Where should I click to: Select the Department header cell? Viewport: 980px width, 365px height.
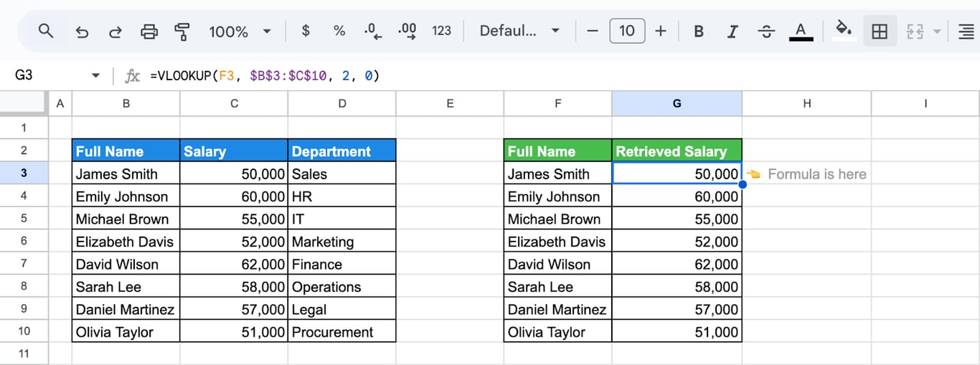pyautogui.click(x=342, y=151)
